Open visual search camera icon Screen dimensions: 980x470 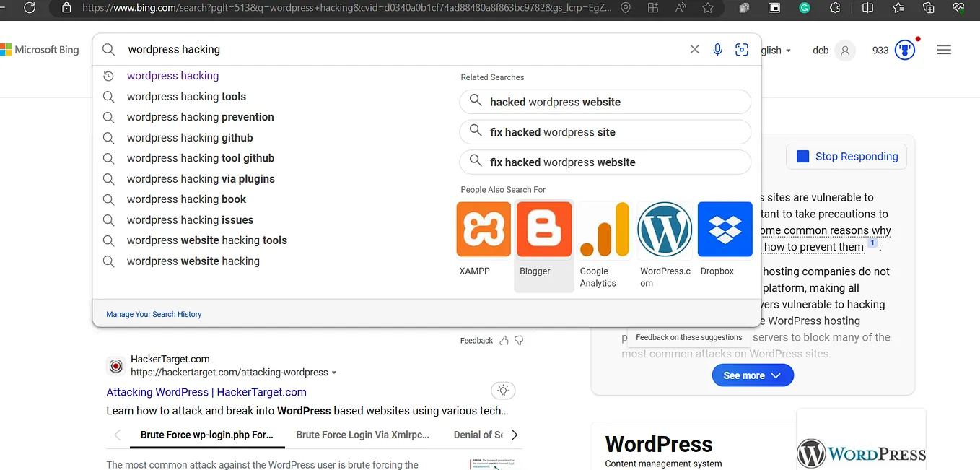coord(742,50)
